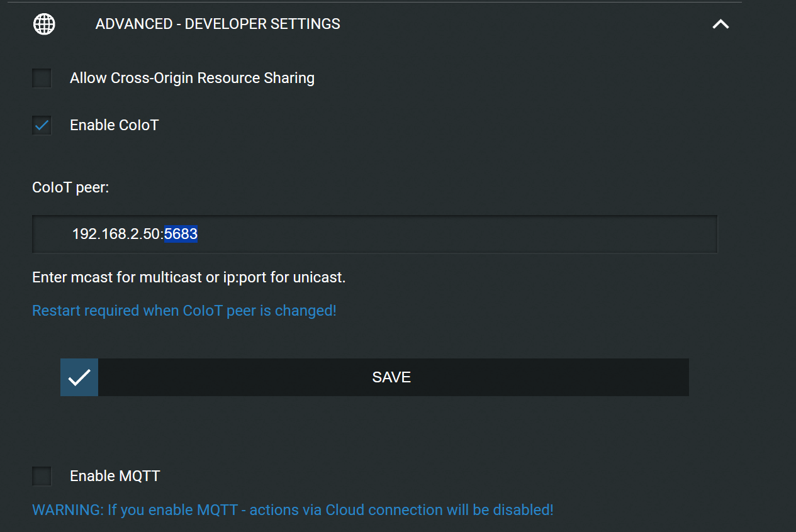Collapse section using the up chevron

720,24
